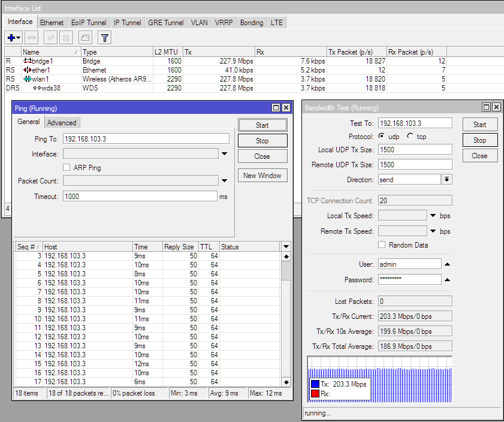
Task: Select the wlan1 wireless interface icon
Action: (x=27, y=79)
